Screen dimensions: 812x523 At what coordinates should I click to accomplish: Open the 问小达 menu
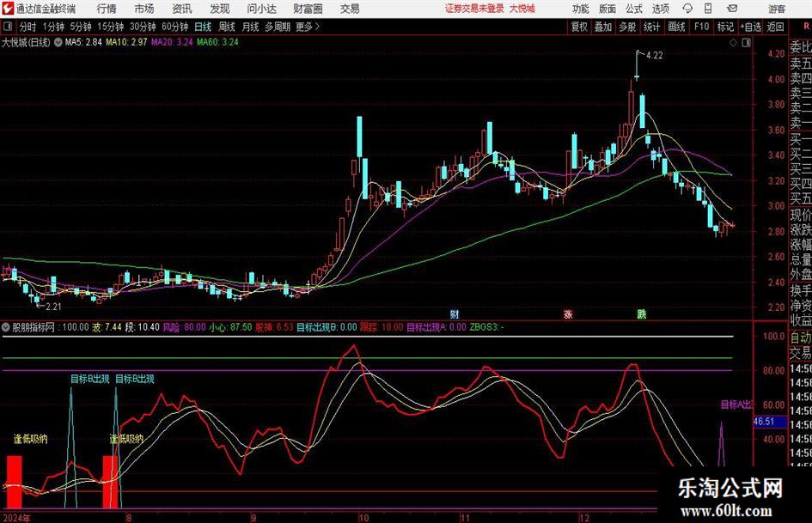click(x=261, y=9)
